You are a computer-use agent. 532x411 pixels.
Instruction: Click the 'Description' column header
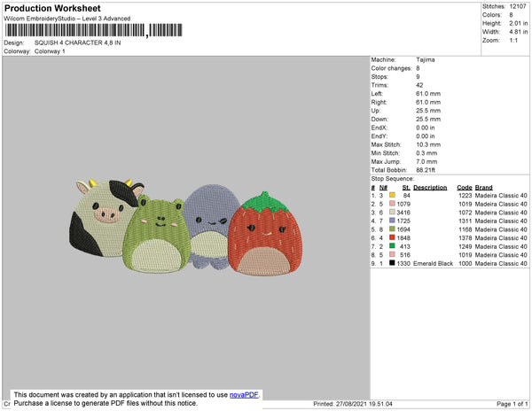click(430, 188)
